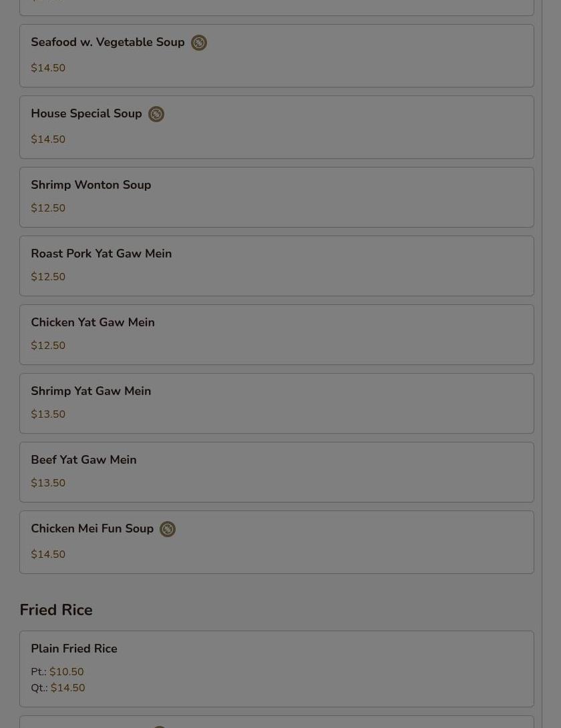
Task: Pick the Shrimp Yat Gaw Mein item
Action: tap(276, 404)
